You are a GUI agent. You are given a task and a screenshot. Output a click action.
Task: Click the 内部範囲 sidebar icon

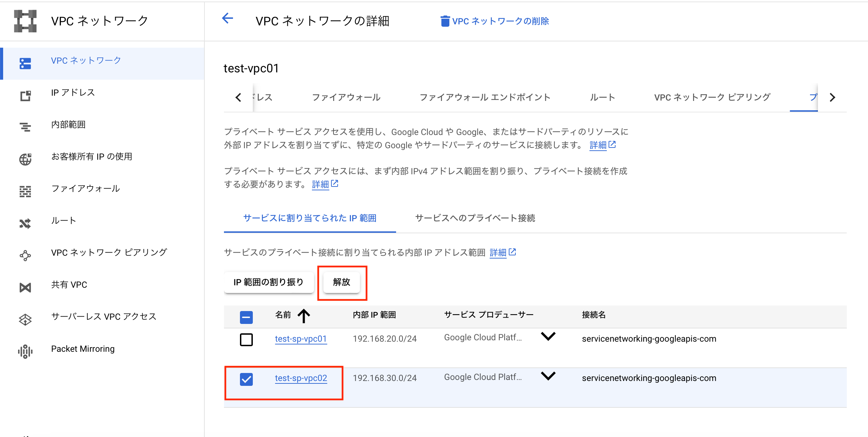pyautogui.click(x=25, y=127)
